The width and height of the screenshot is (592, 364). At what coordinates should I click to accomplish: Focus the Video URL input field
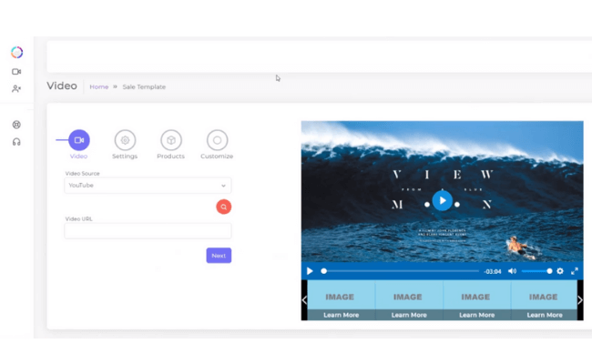tap(148, 231)
